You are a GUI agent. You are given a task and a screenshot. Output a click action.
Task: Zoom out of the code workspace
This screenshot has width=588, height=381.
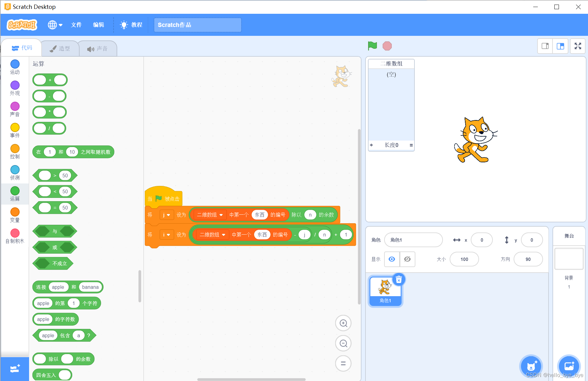pyautogui.click(x=343, y=343)
